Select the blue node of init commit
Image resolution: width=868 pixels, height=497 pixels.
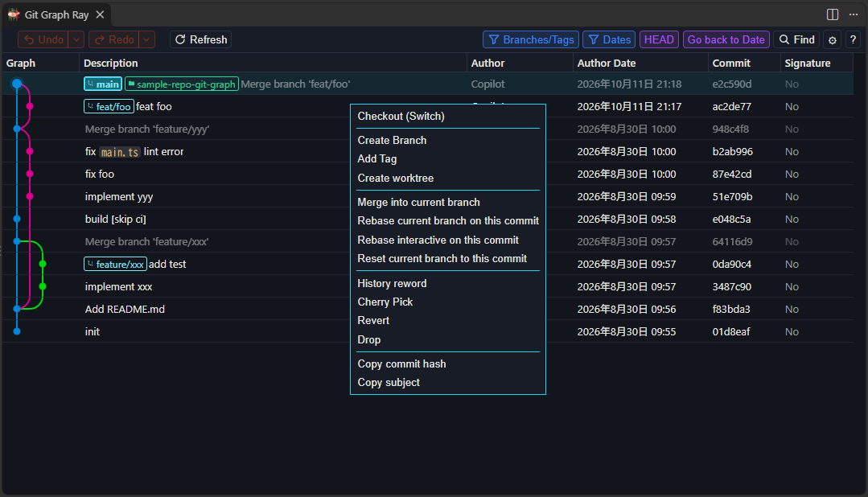17,331
